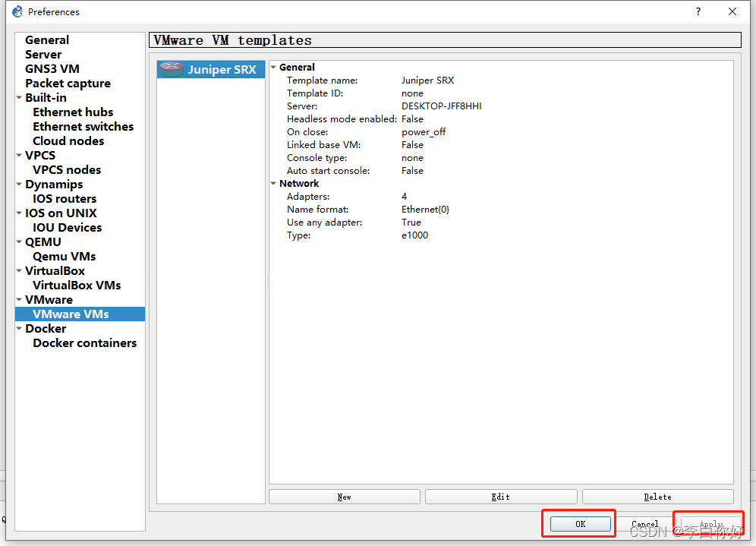
Task: Select the Docker category label
Action: [46, 329]
